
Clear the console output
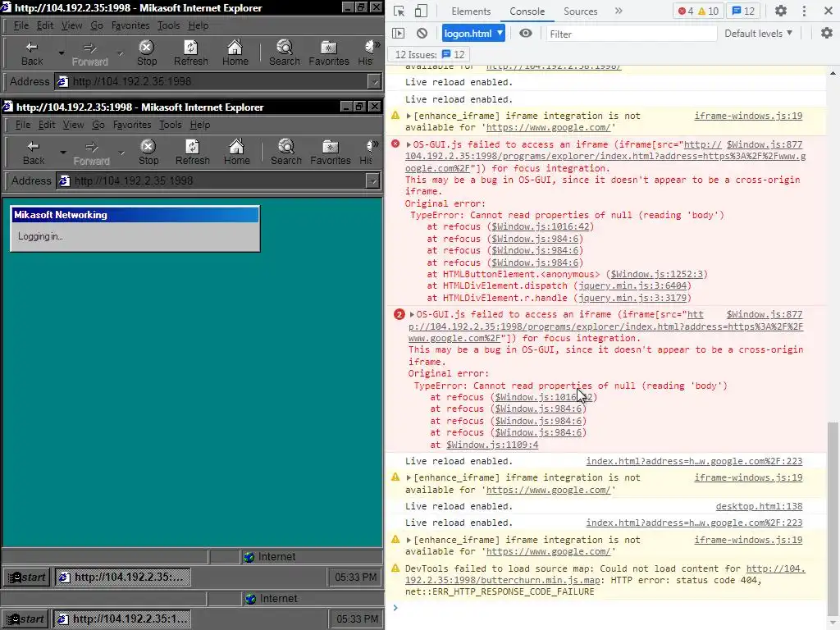(x=422, y=33)
